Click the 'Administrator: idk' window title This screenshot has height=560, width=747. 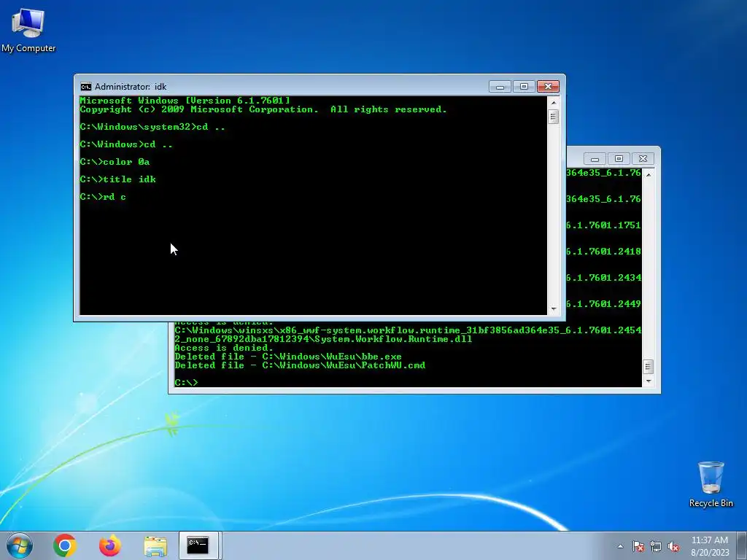(131, 87)
